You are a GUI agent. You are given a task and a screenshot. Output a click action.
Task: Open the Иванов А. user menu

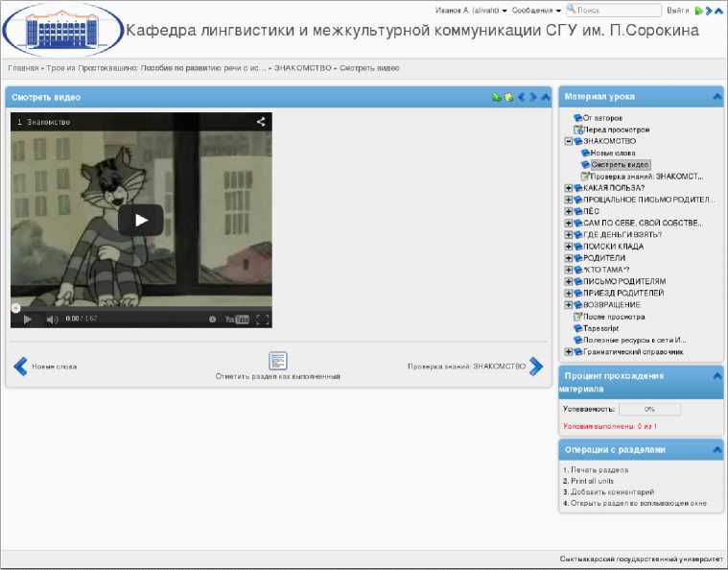point(471,11)
